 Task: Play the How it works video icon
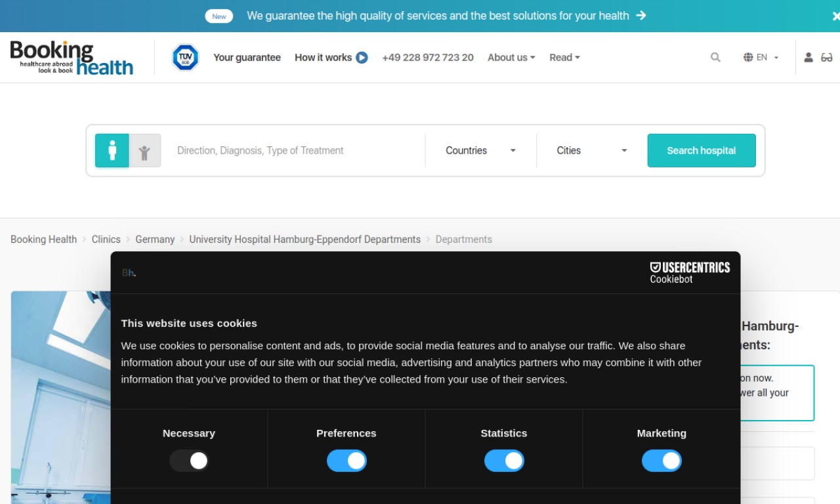tap(362, 58)
